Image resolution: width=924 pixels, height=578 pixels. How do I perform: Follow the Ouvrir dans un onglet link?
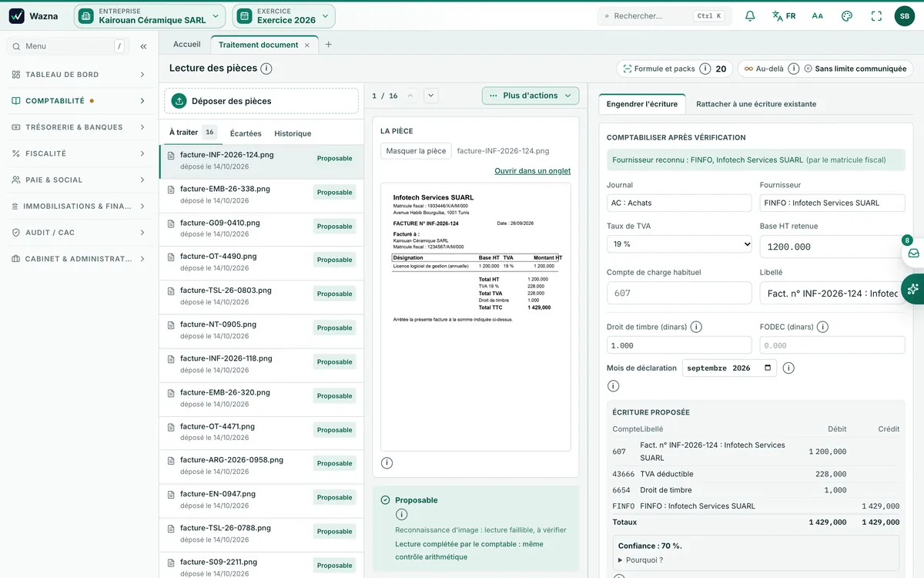click(x=533, y=171)
